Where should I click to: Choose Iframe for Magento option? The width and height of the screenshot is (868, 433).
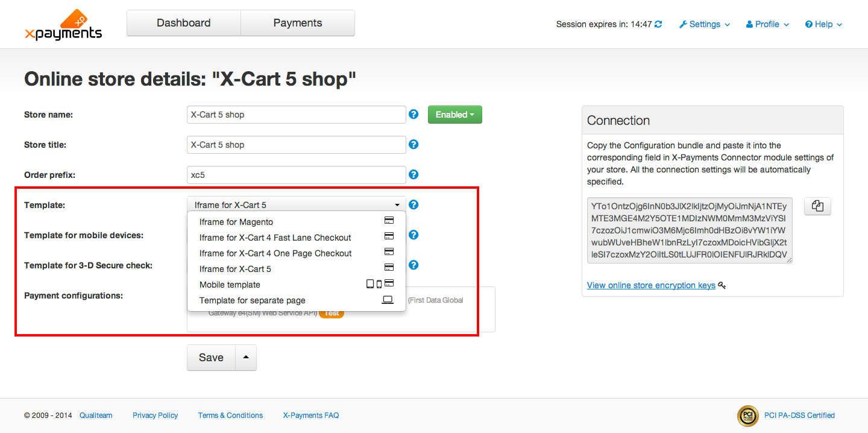(x=297, y=222)
